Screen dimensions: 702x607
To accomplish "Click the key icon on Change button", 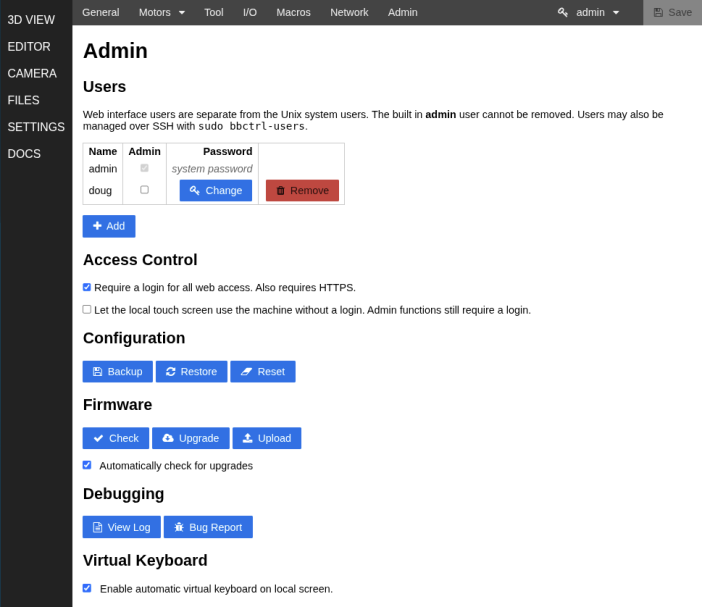I will coord(194,190).
